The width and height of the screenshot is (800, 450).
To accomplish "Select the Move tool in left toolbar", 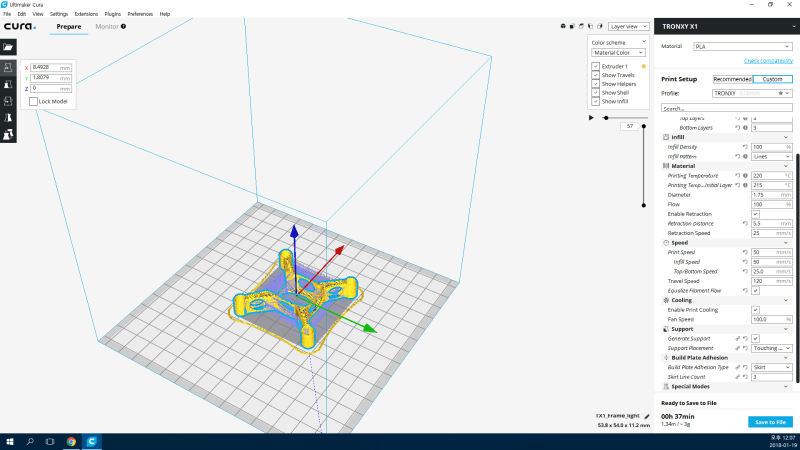I will tap(8, 67).
